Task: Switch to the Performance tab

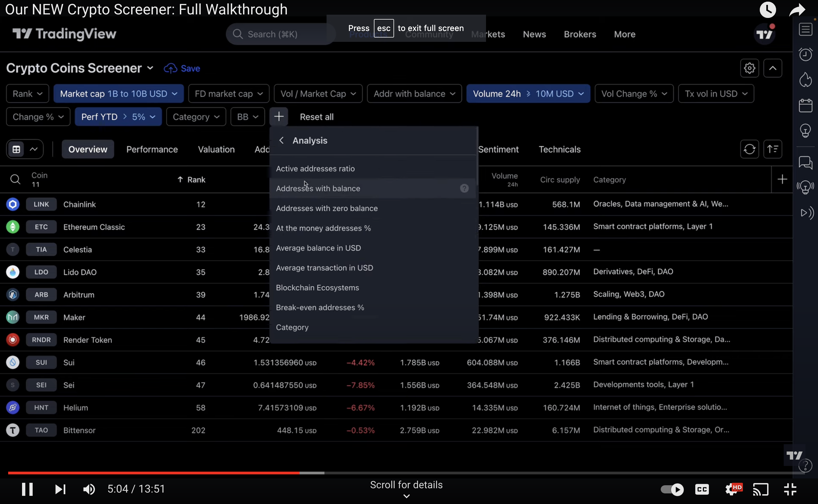Action: 152,149
